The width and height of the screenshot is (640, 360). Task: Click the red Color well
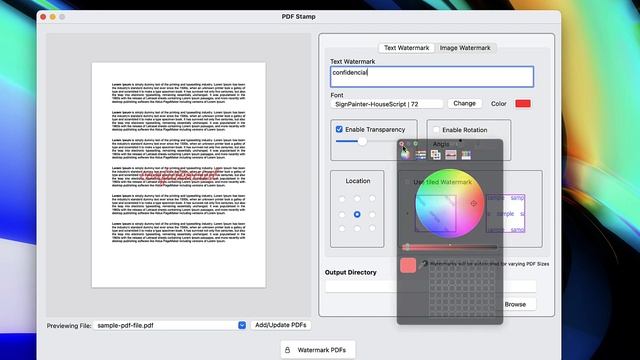(x=523, y=104)
